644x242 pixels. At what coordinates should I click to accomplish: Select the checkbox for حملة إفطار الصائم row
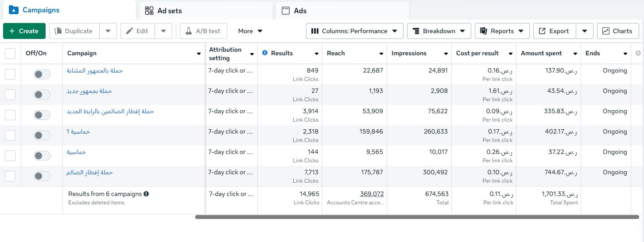click(10, 176)
